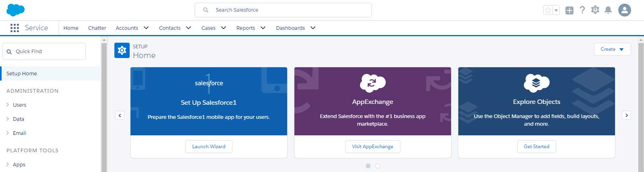Open the Chatter tab
The height and width of the screenshot is (172, 644).
pyautogui.click(x=97, y=28)
